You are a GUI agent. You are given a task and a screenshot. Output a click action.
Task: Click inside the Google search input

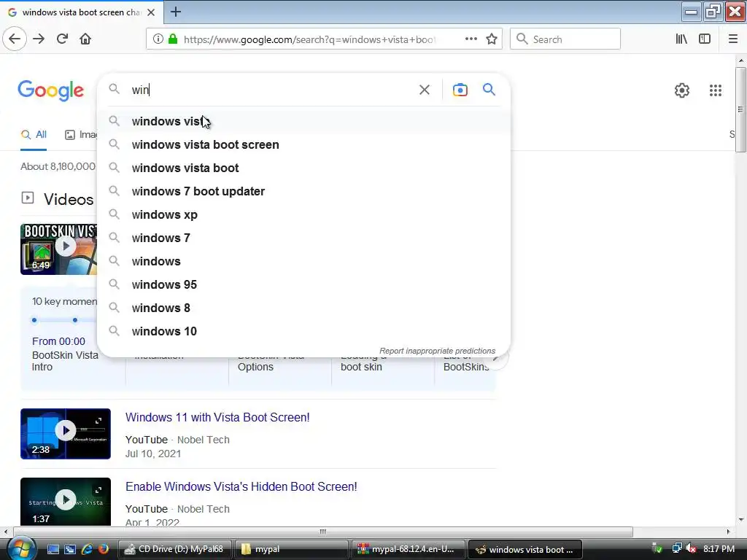(271, 90)
